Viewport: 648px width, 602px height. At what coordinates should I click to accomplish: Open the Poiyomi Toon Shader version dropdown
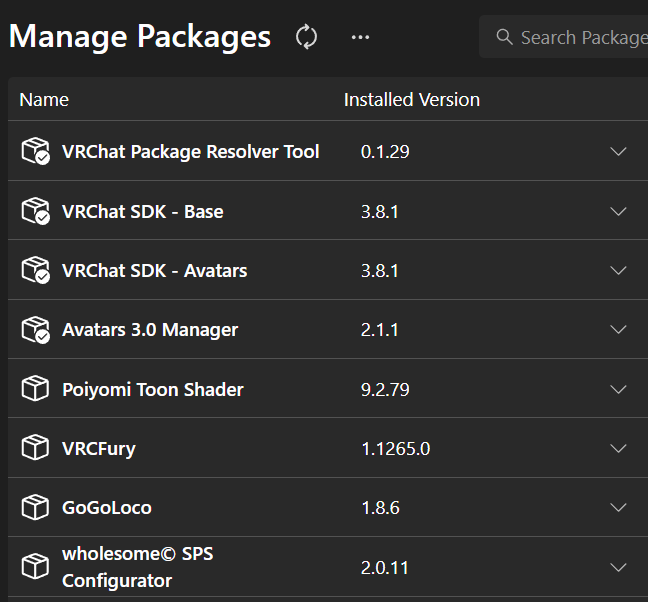[618, 389]
